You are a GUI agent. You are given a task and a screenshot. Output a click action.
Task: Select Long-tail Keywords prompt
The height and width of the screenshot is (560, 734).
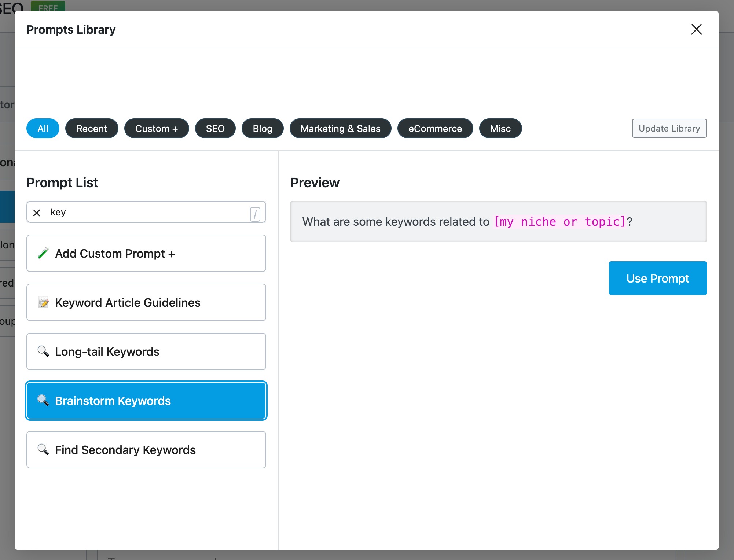146,351
